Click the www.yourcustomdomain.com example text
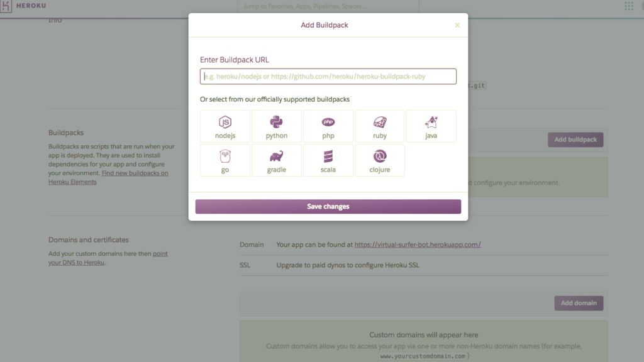Image resolution: width=644 pixels, height=362 pixels. [x=423, y=356]
